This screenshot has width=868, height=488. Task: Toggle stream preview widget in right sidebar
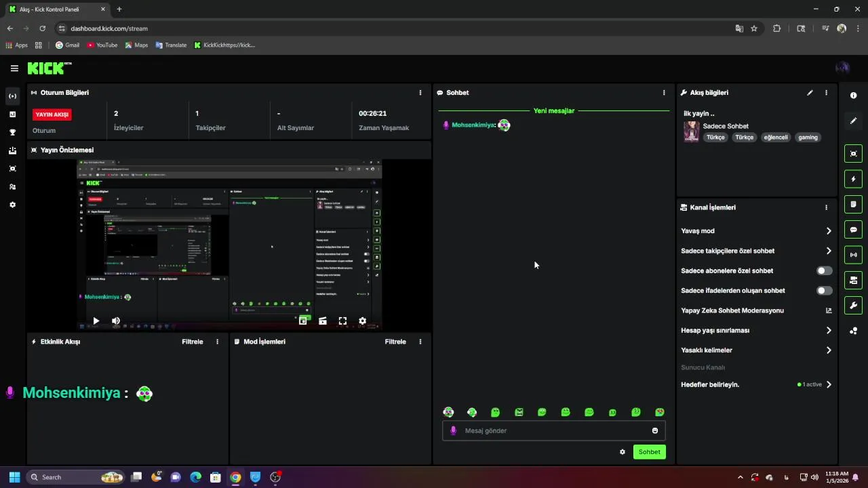[853, 154]
